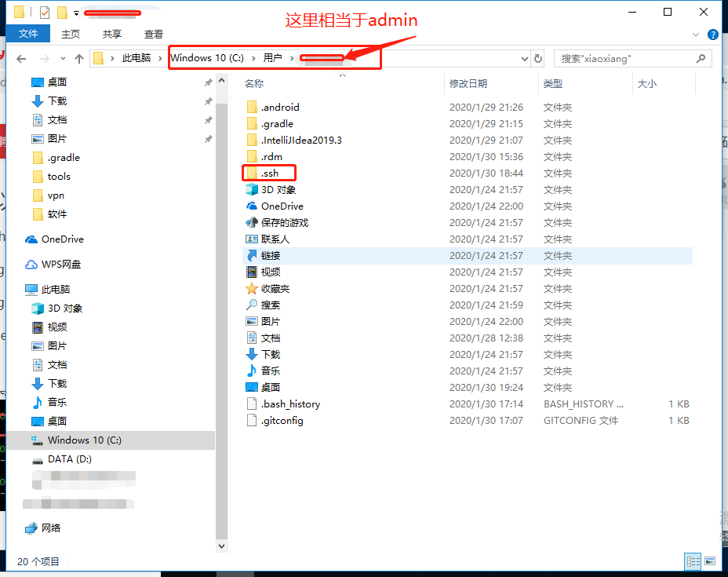Select Windows 10 (C:) drive in sidebar

click(x=84, y=440)
